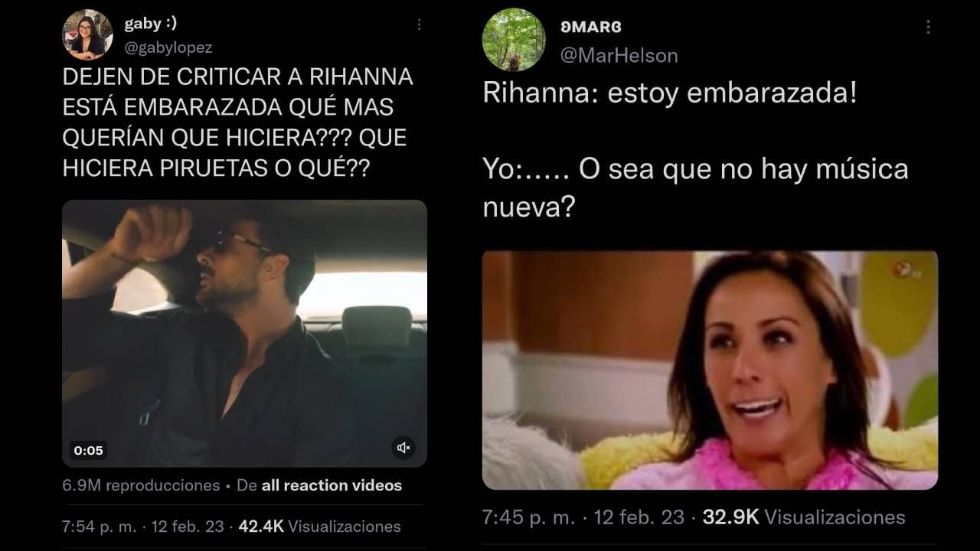Visit the @gabylopez handle link

coord(168,47)
